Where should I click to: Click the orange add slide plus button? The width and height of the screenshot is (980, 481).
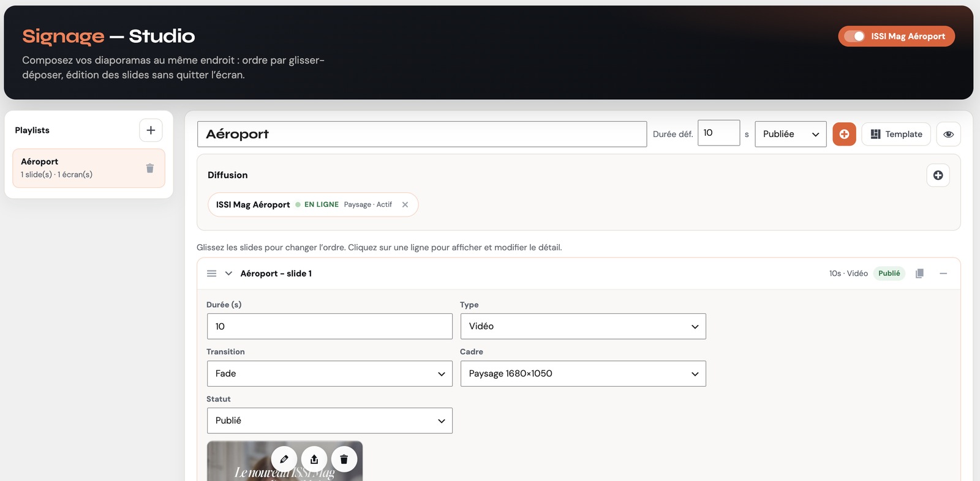(844, 134)
